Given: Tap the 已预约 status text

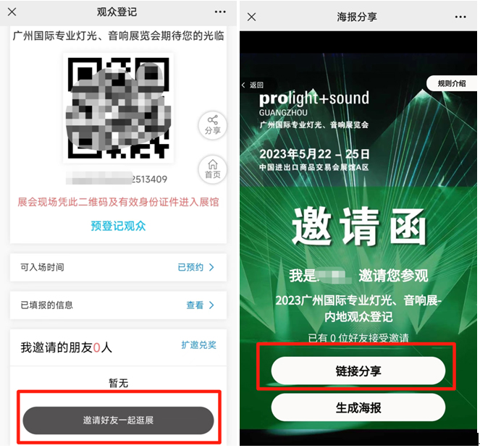Looking at the screenshot, I should [x=190, y=267].
